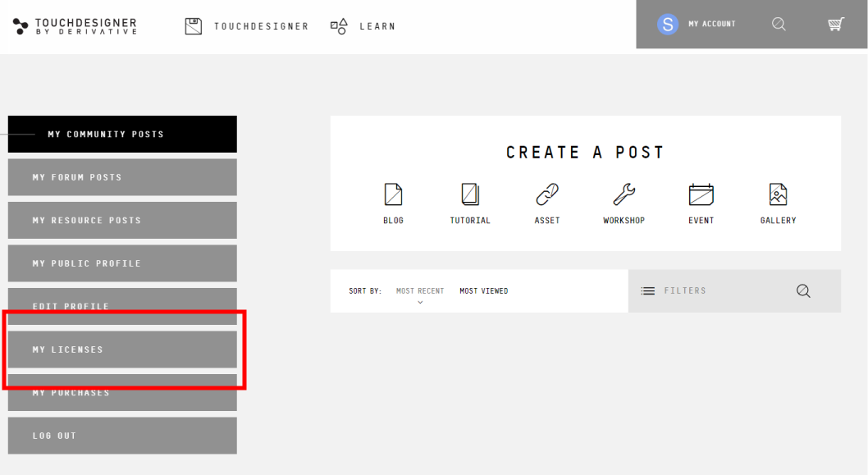Open the shopping cart icon
This screenshot has height=475, width=868.
coord(836,25)
